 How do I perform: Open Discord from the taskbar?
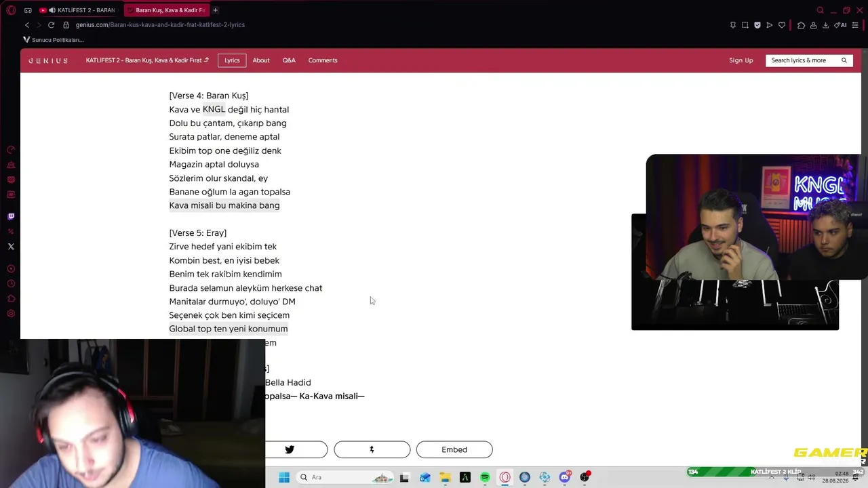(x=565, y=477)
